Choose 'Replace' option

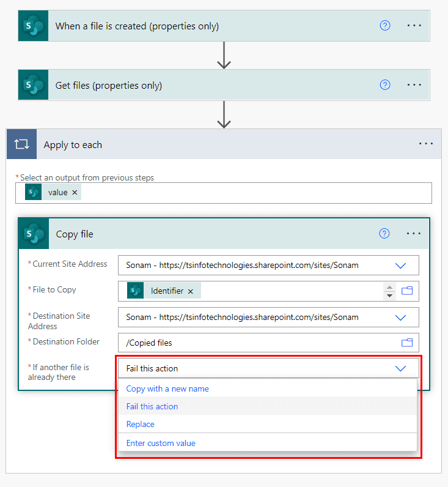point(268,424)
